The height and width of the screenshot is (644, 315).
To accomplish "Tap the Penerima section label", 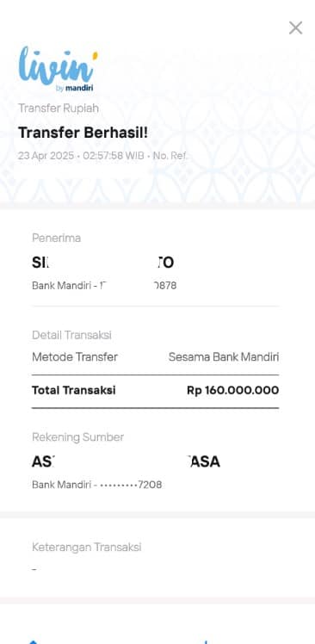I will tap(56, 238).
